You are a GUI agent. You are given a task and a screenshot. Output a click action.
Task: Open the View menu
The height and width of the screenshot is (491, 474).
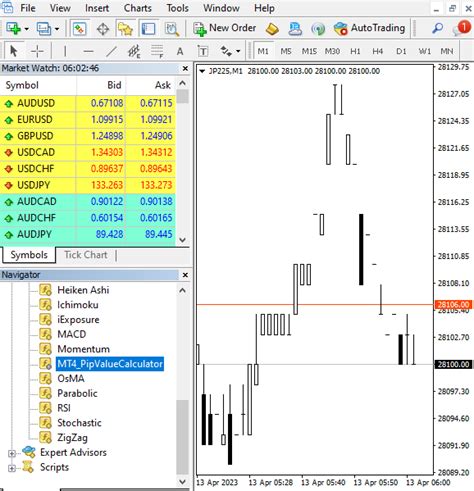click(x=60, y=8)
